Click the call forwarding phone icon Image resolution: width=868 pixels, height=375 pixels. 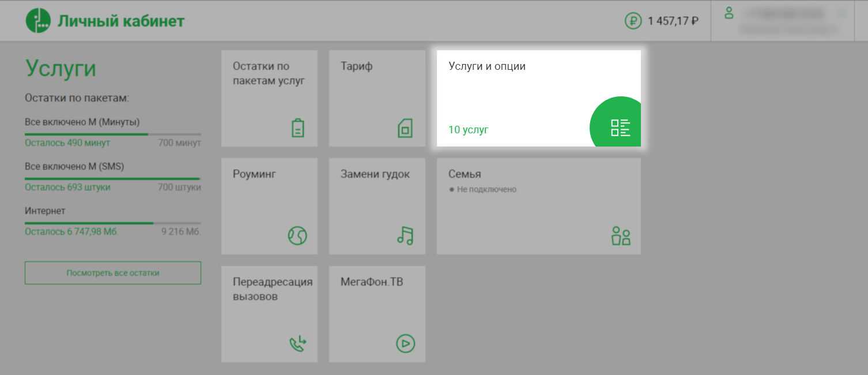pyautogui.click(x=297, y=344)
